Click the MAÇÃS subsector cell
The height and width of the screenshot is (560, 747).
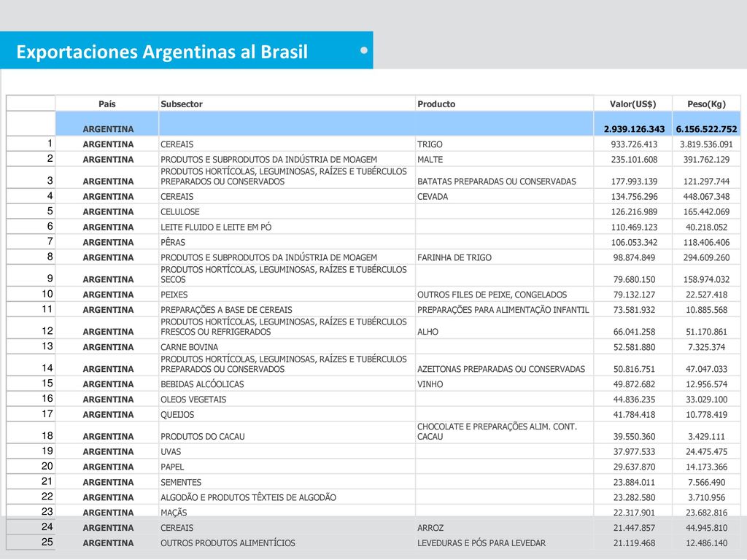pyautogui.click(x=174, y=513)
